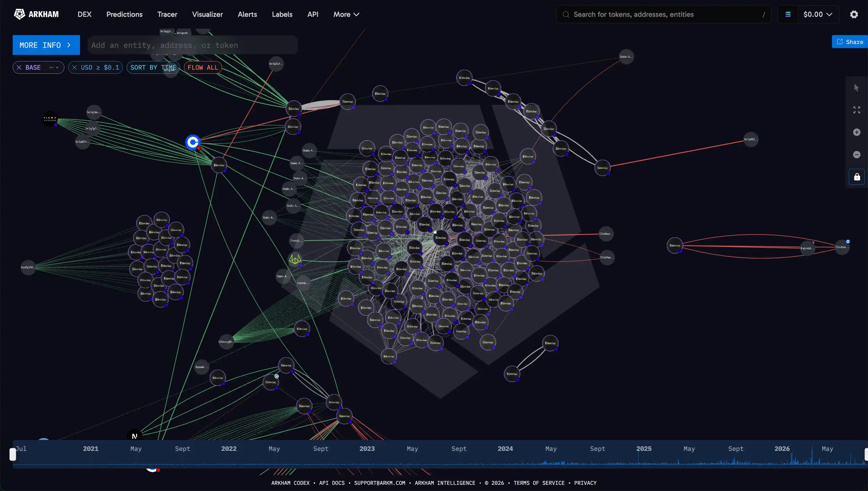Image resolution: width=868 pixels, height=491 pixels.
Task: Click the fit-to-screen expand arrows icon
Action: (x=856, y=110)
